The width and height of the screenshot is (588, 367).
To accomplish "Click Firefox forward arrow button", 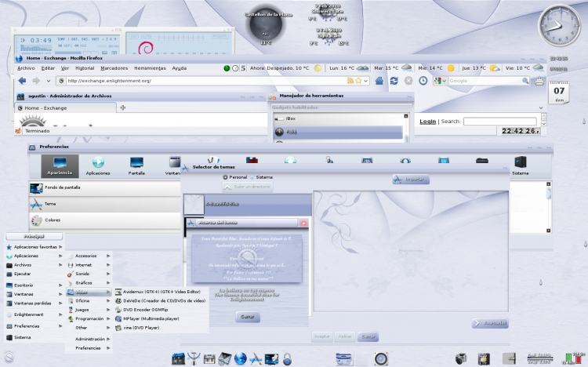I will 36,81.
